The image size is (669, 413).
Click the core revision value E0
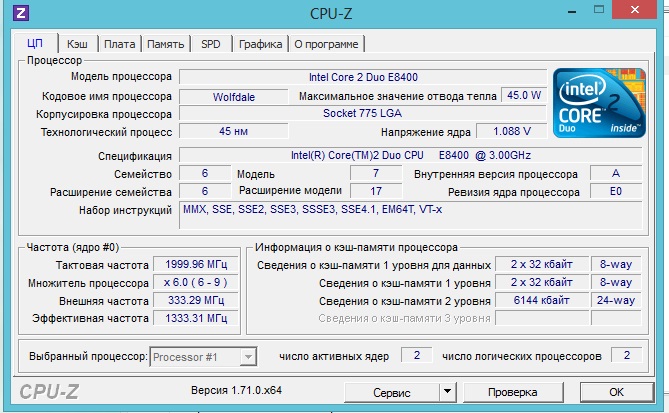coord(616,191)
